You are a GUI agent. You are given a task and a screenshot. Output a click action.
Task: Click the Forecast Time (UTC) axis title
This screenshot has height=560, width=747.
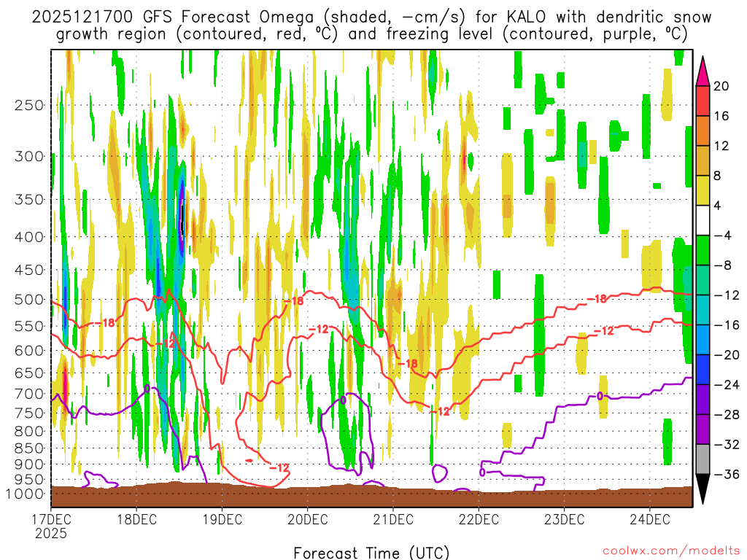pyautogui.click(x=371, y=553)
